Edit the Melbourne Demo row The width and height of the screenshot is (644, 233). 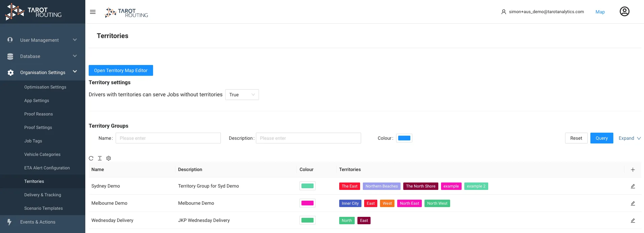[633, 203]
